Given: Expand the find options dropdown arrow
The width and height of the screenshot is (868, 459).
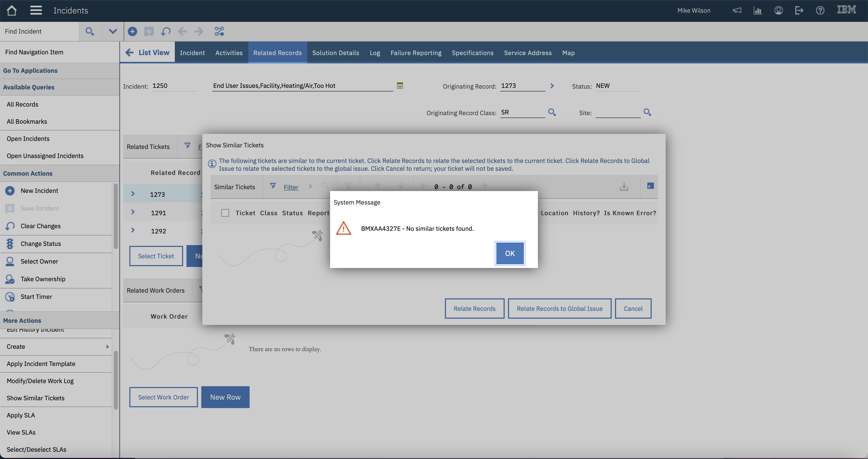Looking at the screenshot, I should (112, 31).
